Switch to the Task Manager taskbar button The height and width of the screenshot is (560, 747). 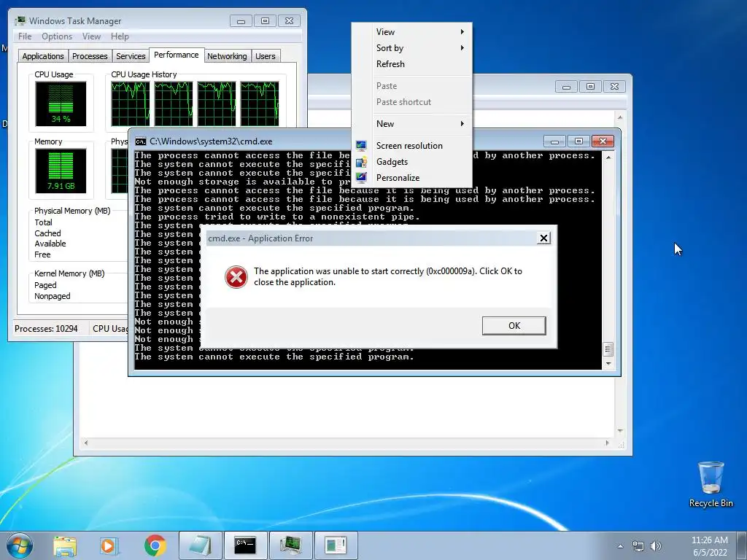pos(290,545)
